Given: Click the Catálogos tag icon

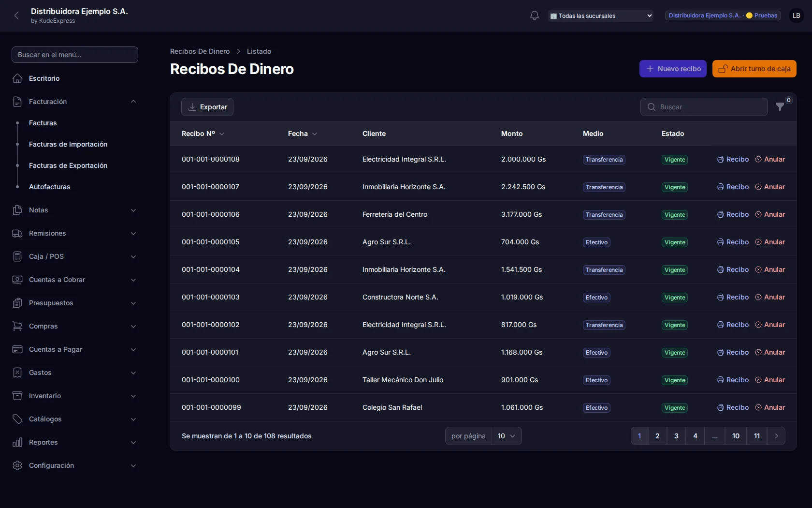Looking at the screenshot, I should tap(17, 419).
